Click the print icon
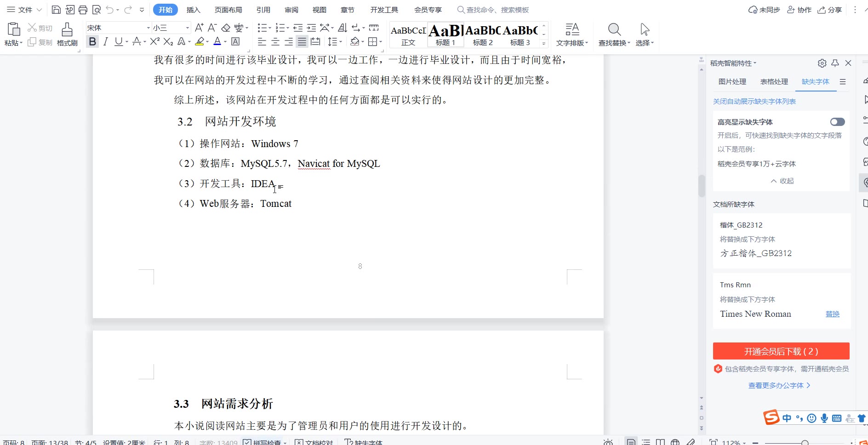This screenshot has height=445, width=868. [83, 10]
